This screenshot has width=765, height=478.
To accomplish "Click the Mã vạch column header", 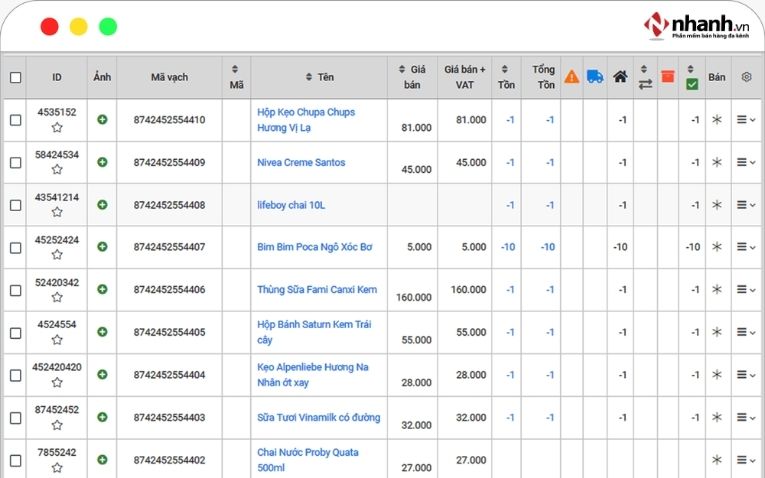I will click(169, 77).
